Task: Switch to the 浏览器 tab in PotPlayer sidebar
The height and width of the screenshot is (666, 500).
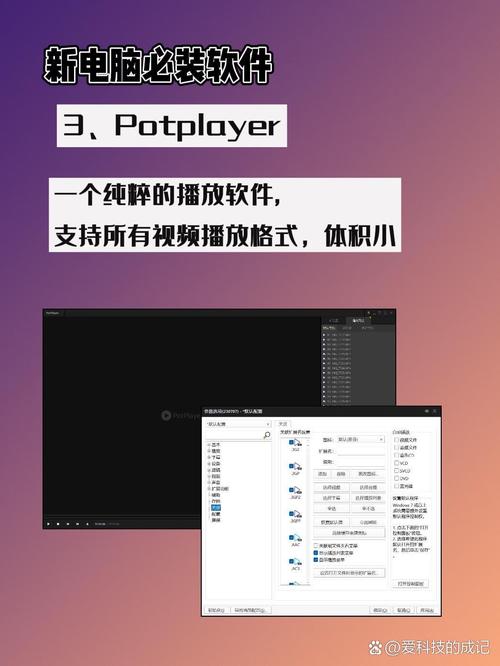Action: click(334, 321)
